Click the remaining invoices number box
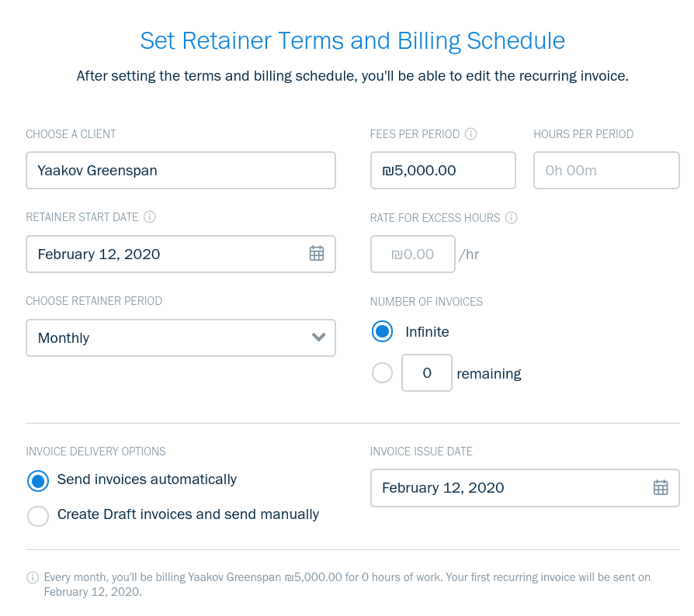The width and height of the screenshot is (694, 616). pos(426,373)
